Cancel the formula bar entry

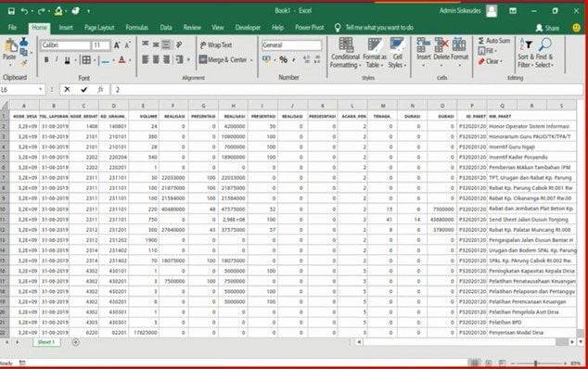pos(67,90)
